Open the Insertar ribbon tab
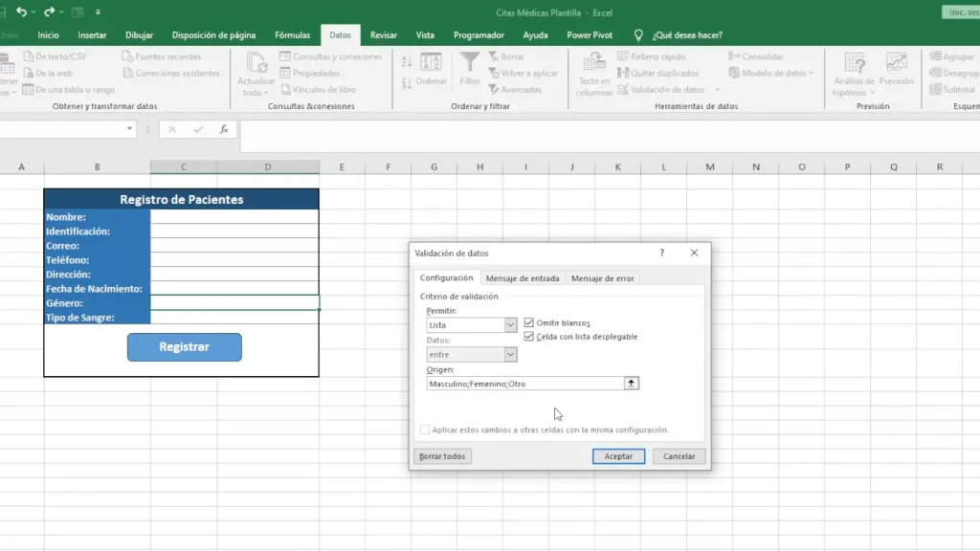980x551 pixels. point(92,35)
